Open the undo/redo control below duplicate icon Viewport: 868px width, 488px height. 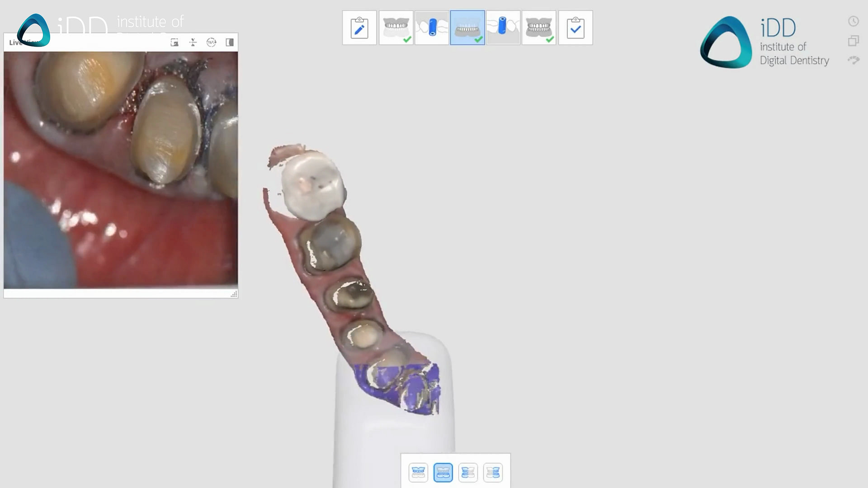(854, 60)
